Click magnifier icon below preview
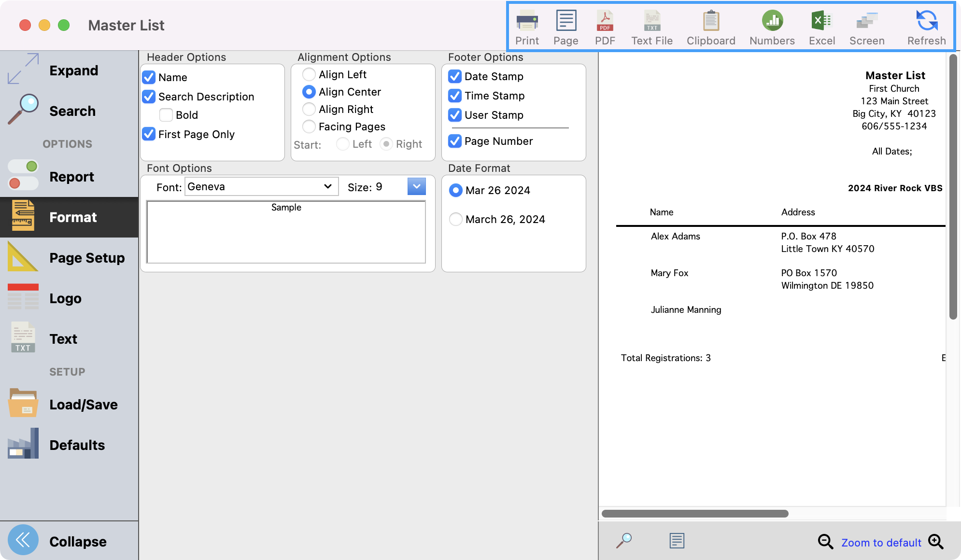The image size is (961, 560). click(624, 540)
